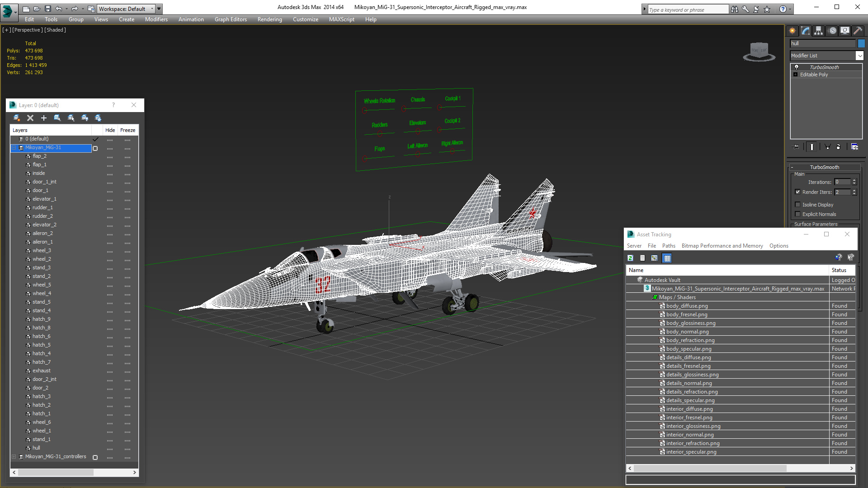The image size is (868, 488).
Task: Collapse the Mikoyan_MiG-31 layer tree
Action: [x=14, y=148]
